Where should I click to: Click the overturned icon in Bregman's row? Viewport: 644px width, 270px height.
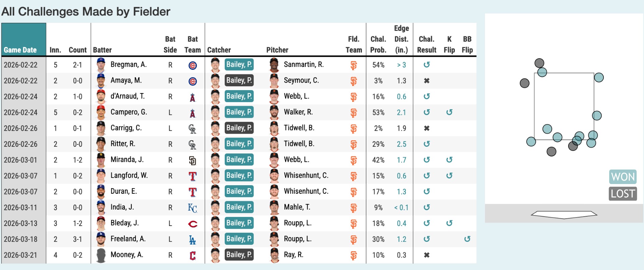click(427, 65)
